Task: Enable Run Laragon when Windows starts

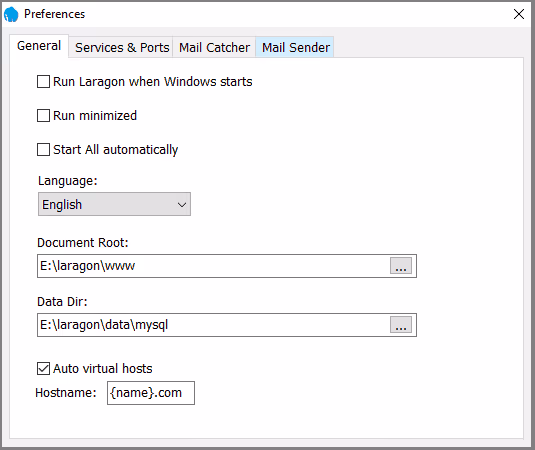Action: (43, 82)
